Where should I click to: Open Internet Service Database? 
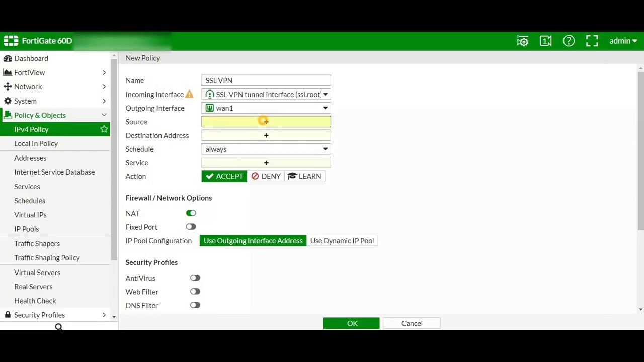54,172
